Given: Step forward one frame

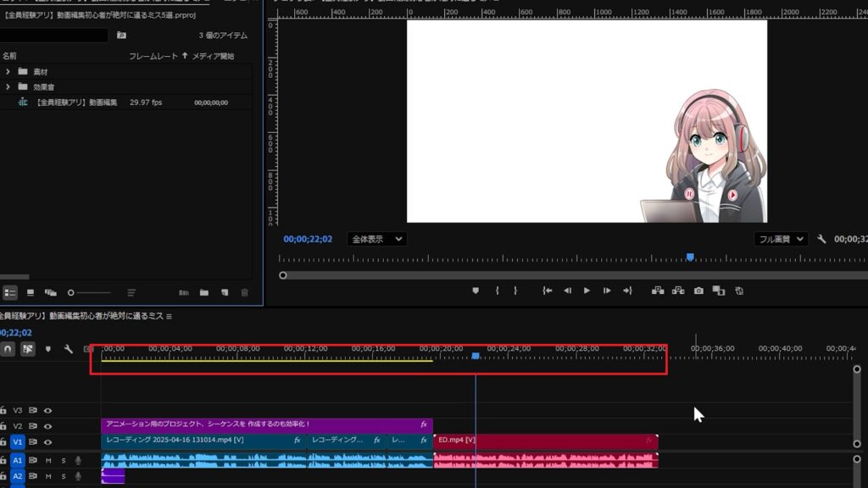Looking at the screenshot, I should [607, 291].
